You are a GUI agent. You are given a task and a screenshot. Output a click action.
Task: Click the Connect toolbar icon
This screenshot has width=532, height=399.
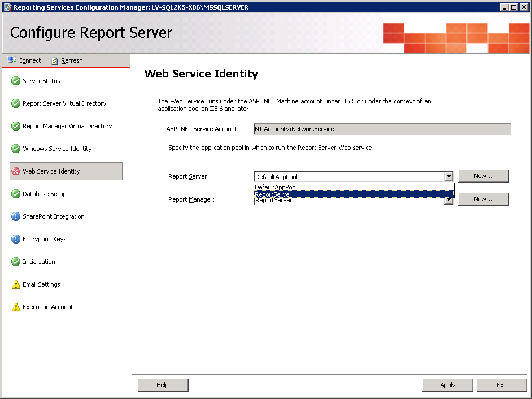point(12,60)
